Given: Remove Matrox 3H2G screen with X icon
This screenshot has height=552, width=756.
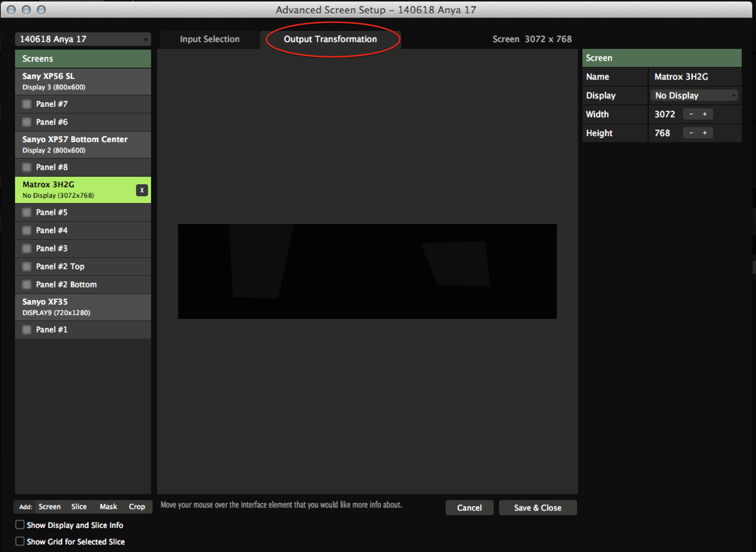Looking at the screenshot, I should [x=142, y=190].
